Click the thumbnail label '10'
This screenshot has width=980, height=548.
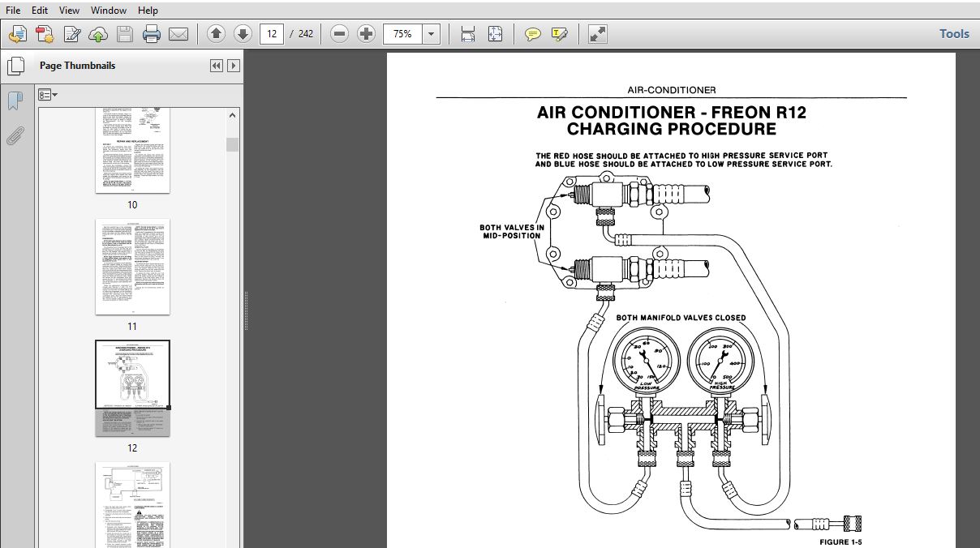click(x=132, y=205)
